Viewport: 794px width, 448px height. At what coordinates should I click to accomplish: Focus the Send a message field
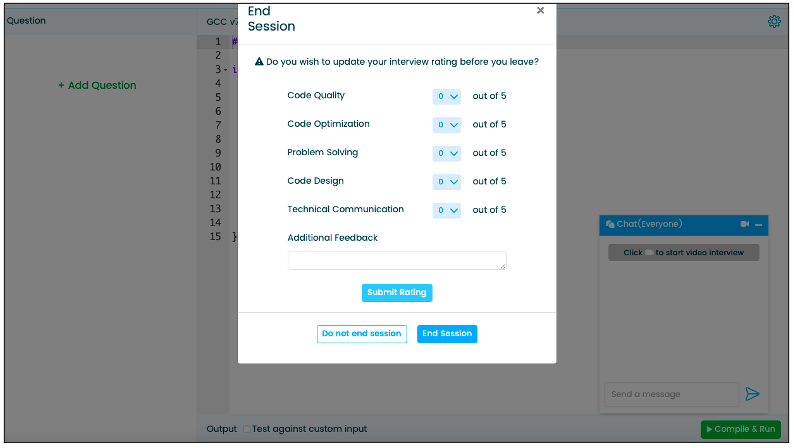tap(671, 394)
